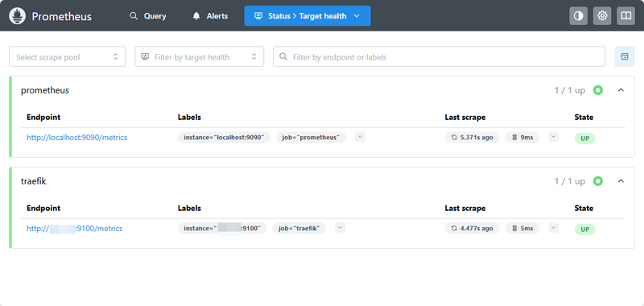Open the Filter by target health dropdown
Screen dimensions: 644x306
[x=199, y=56]
